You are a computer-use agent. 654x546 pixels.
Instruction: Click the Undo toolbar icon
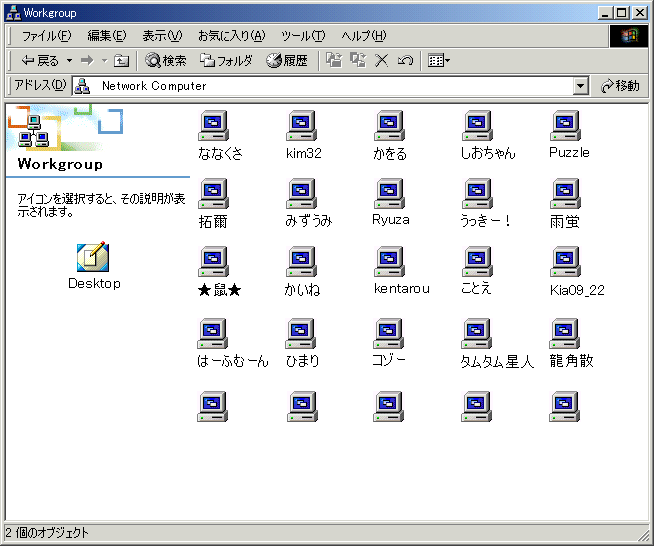coord(405,61)
